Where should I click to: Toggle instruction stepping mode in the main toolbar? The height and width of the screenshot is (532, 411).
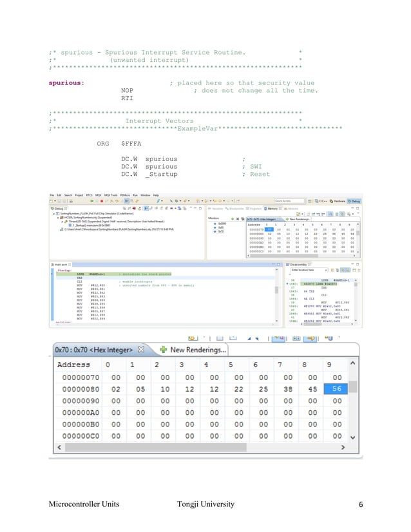tap(127, 201)
